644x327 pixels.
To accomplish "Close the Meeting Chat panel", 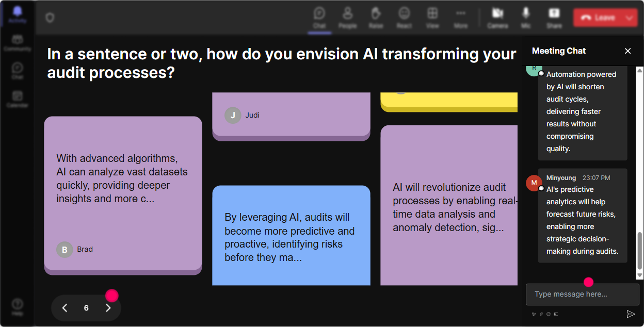I will [x=628, y=51].
